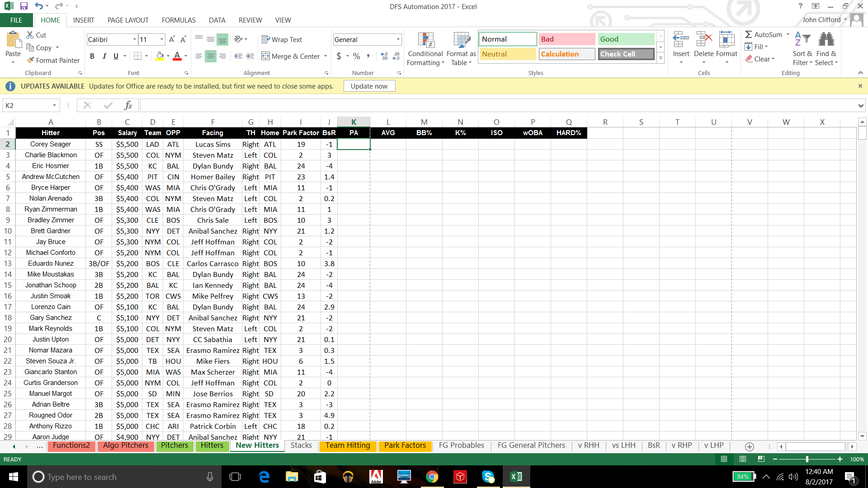This screenshot has width=868, height=488.
Task: Increase indent in the Alignment group
Action: (x=250, y=56)
